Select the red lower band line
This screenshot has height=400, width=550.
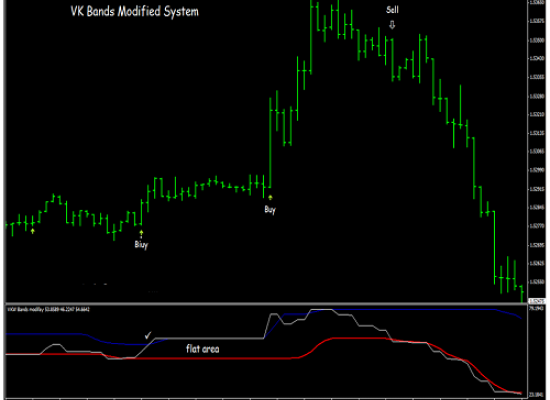210,358
